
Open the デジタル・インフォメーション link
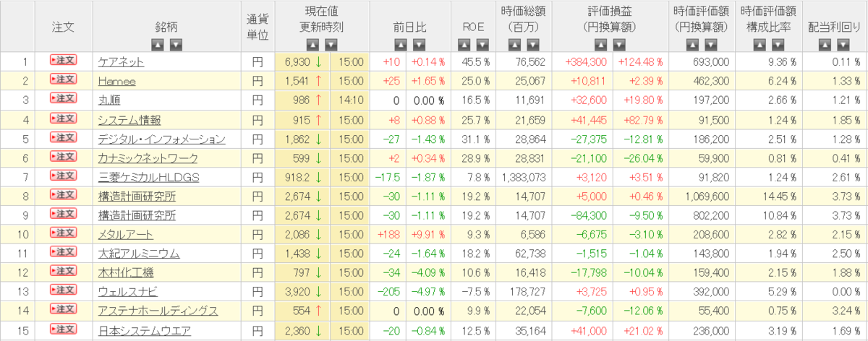click(162, 139)
